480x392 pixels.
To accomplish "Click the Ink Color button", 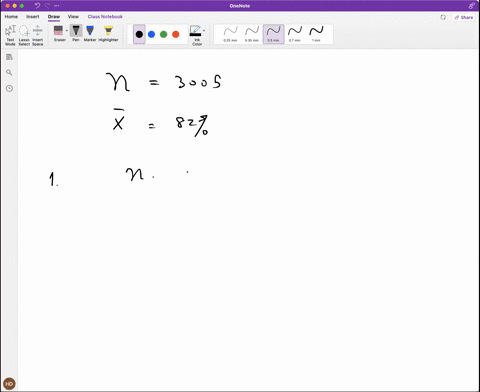I will [196, 35].
